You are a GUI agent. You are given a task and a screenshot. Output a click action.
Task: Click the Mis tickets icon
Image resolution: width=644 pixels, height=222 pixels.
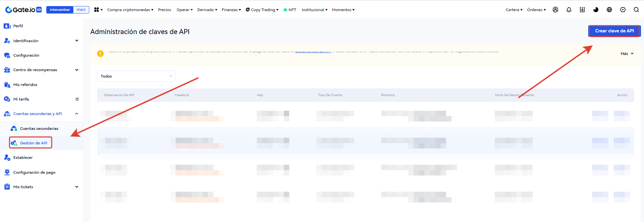click(7, 187)
